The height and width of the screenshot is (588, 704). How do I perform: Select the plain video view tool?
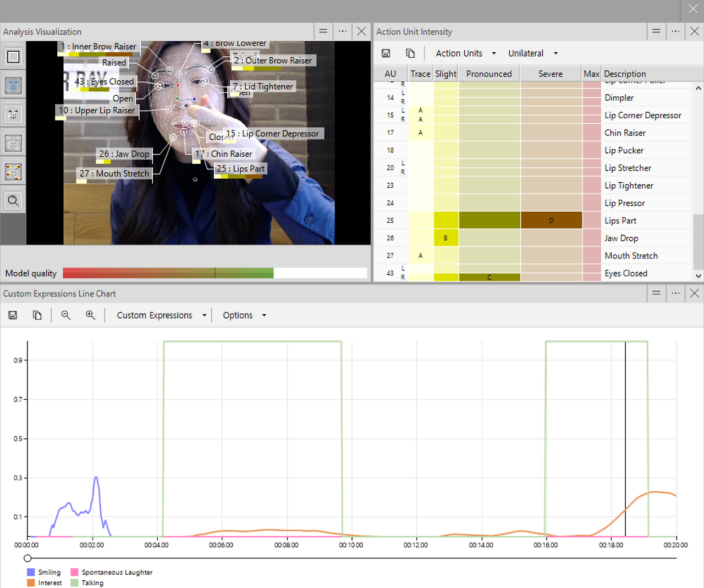[x=13, y=56]
